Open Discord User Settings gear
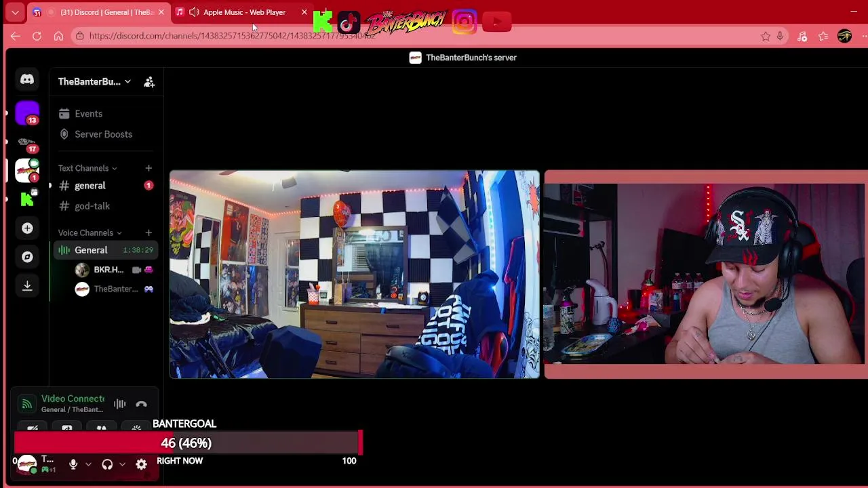 tap(141, 465)
